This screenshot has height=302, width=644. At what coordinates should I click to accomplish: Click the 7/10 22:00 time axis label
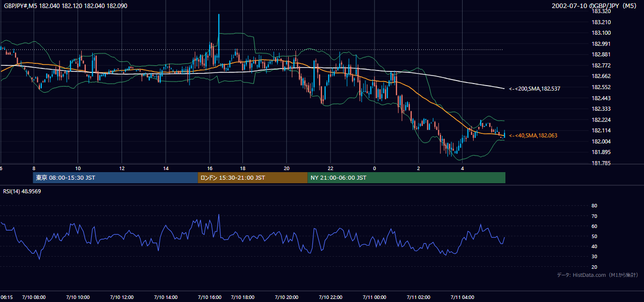[331, 297]
